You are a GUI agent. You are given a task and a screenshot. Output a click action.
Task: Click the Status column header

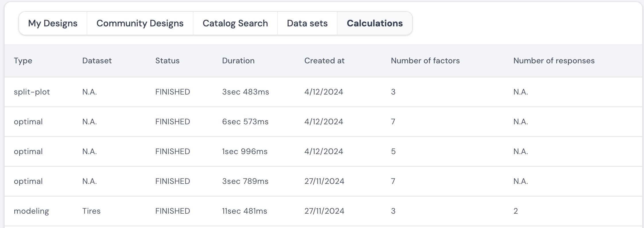point(167,61)
